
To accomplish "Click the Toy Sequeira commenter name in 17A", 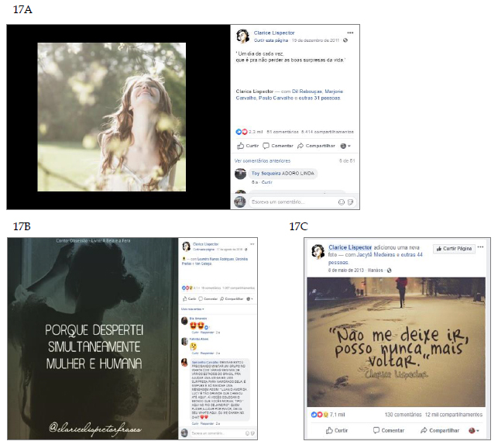I will 266,174.
